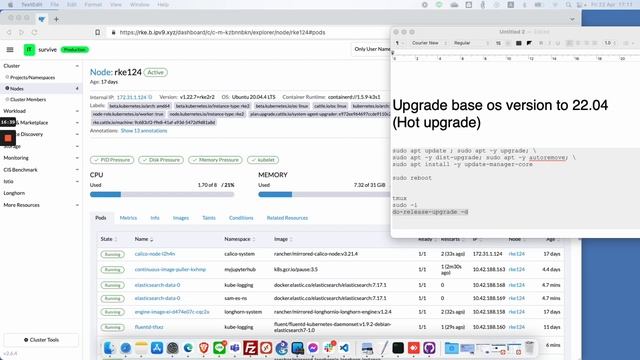640x360 pixels.
Task: Open GitHub Desktop from the Dock
Action: [429, 348]
